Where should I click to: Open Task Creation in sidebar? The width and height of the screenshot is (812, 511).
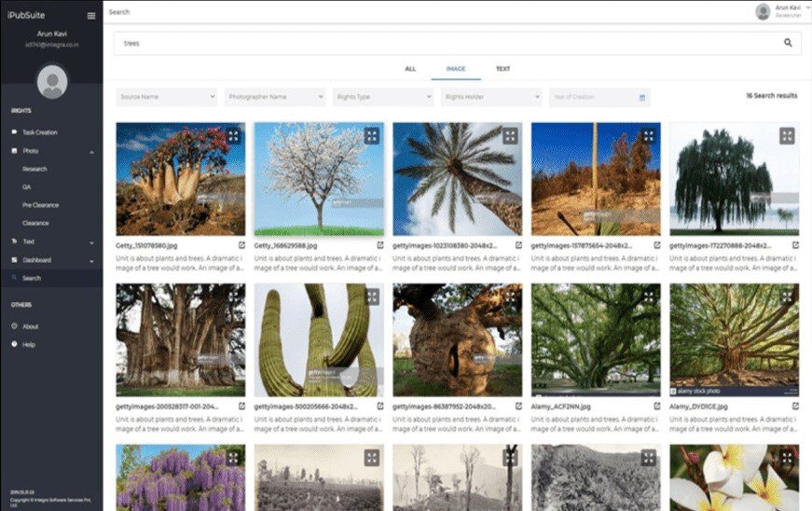click(x=40, y=132)
